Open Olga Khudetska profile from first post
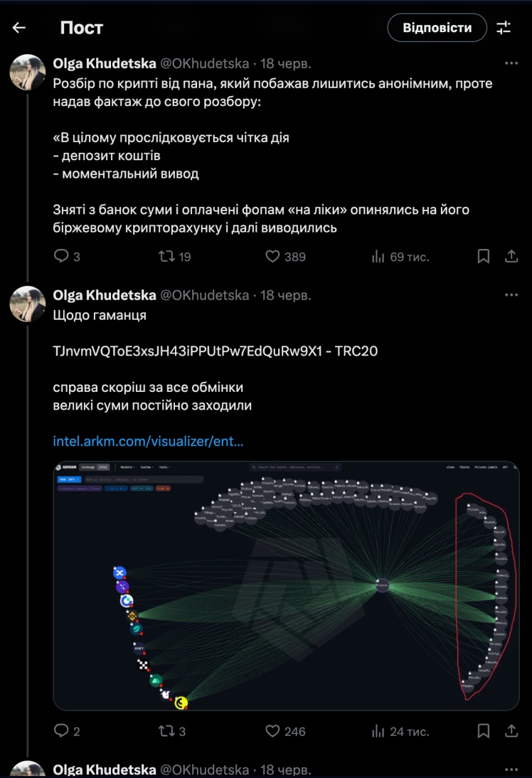 (x=105, y=63)
